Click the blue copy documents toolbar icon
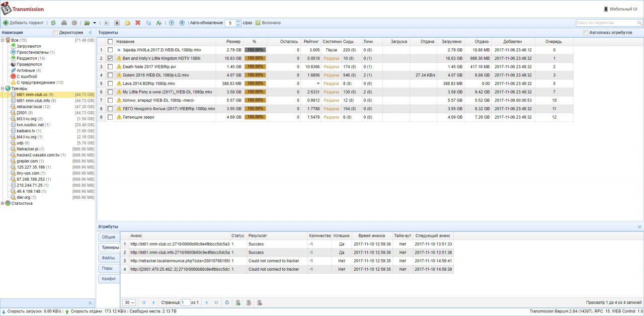644x316 pixels. click(148, 23)
